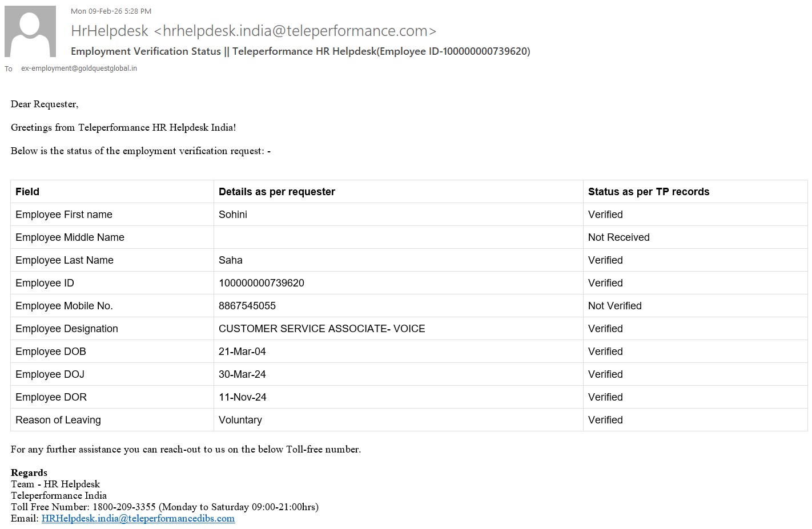Screen dimensions: 812x529
Task: Click the mobile number 8867545055 cell
Action: pyautogui.click(x=247, y=306)
